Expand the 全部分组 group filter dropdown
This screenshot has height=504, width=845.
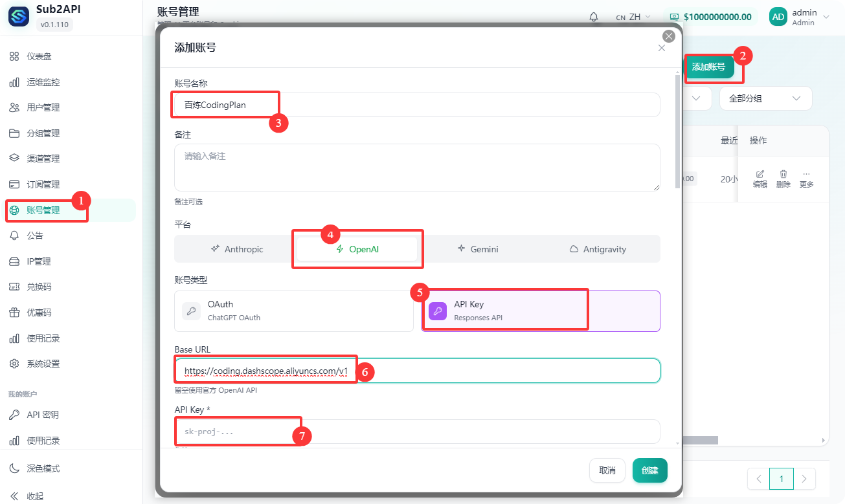(765, 98)
